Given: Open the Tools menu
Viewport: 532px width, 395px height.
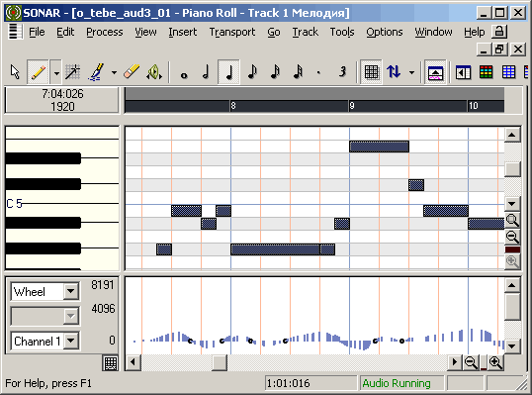Looking at the screenshot, I should (342, 32).
